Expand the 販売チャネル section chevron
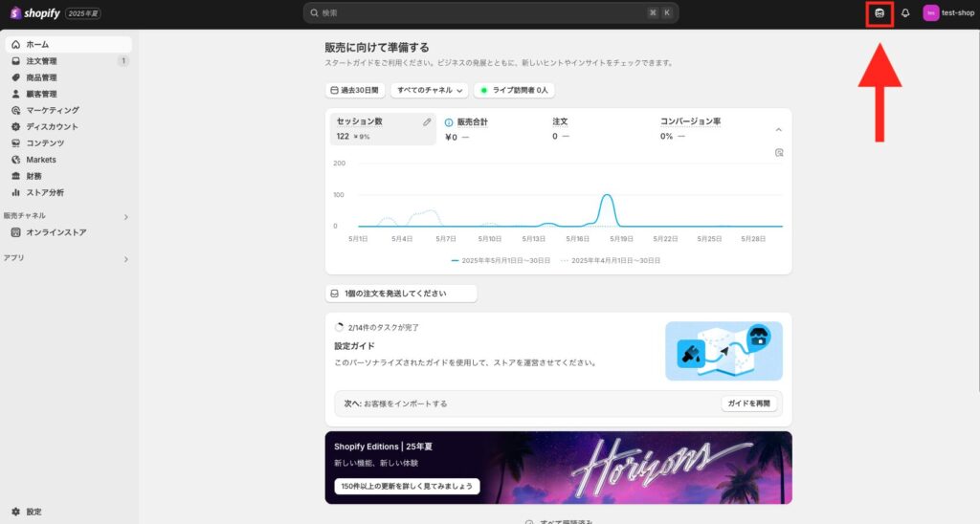 click(125, 217)
